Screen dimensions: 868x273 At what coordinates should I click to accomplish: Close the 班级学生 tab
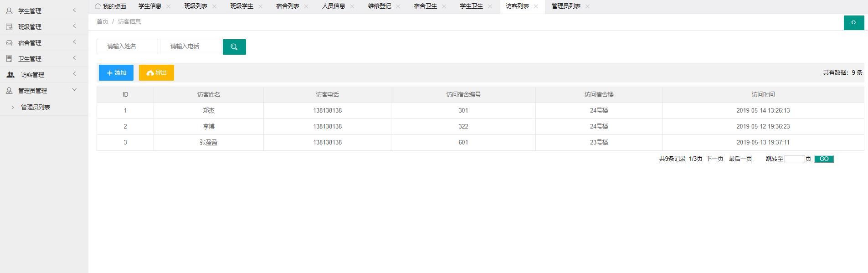(260, 6)
